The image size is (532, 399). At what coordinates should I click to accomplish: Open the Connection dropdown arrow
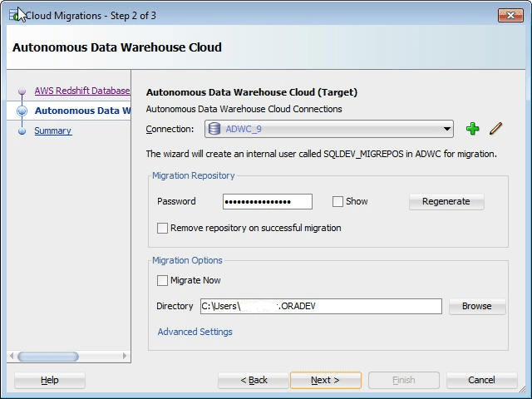(447, 129)
